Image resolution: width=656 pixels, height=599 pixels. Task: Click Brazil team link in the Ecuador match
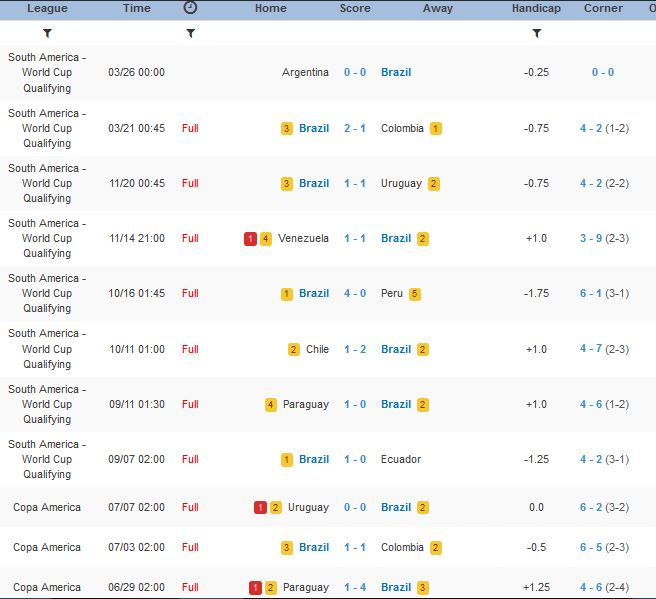coord(314,460)
